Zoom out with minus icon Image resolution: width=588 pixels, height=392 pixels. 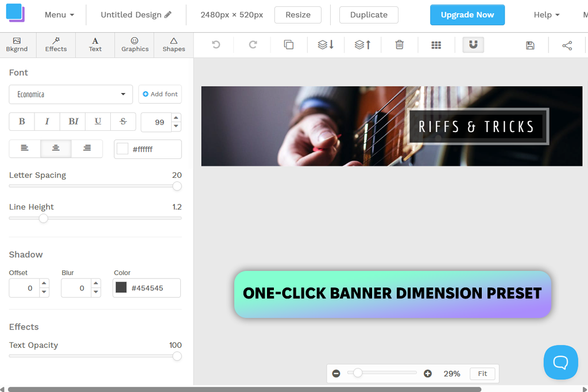[336, 374]
